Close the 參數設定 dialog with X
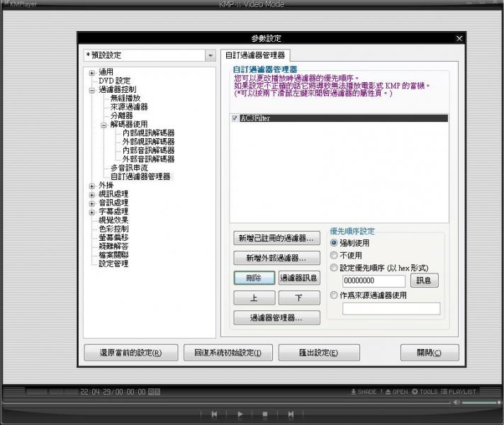This screenshot has width=504, height=425. coord(459,38)
